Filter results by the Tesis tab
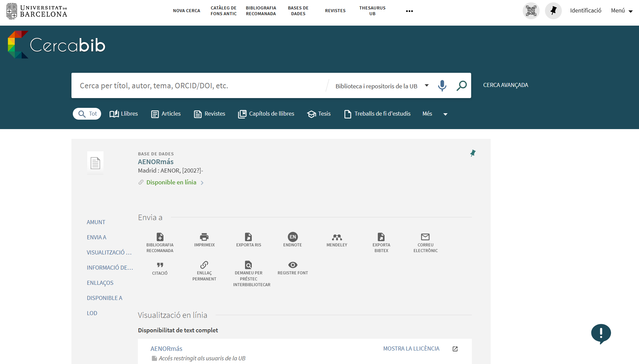Image resolution: width=639 pixels, height=364 pixels. point(319,114)
